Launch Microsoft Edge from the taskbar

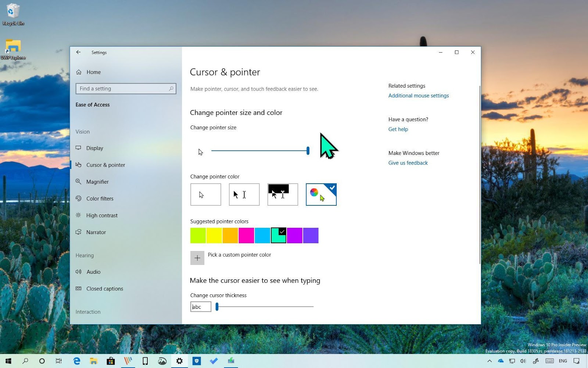tap(77, 361)
